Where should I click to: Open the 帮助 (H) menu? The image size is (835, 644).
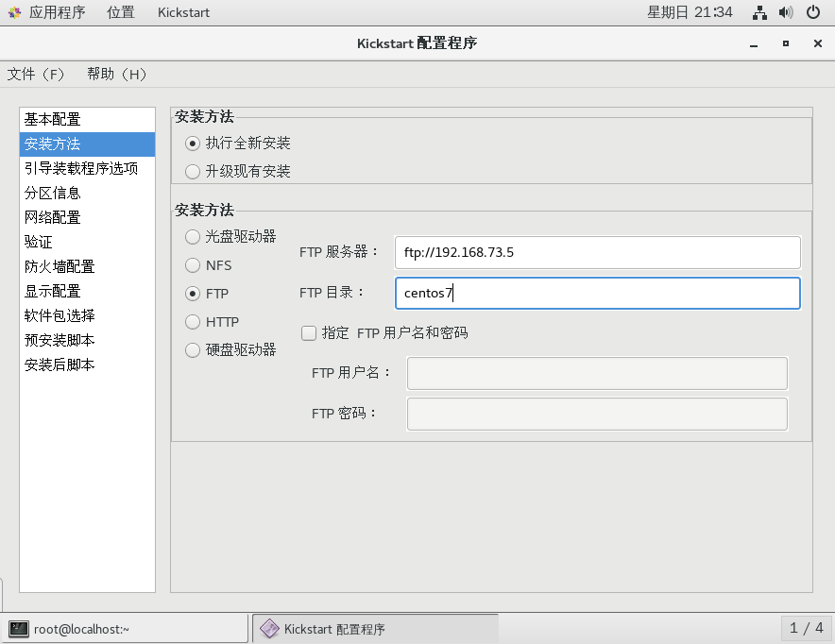pos(116,74)
